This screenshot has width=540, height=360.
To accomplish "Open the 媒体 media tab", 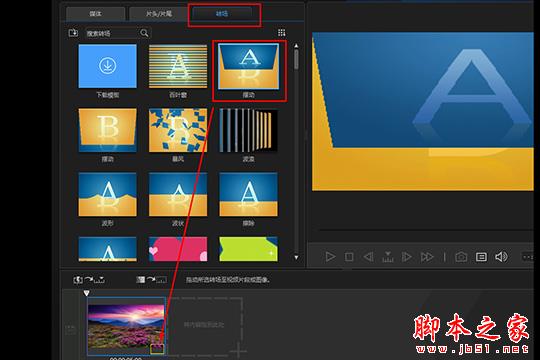I will 95,14.
